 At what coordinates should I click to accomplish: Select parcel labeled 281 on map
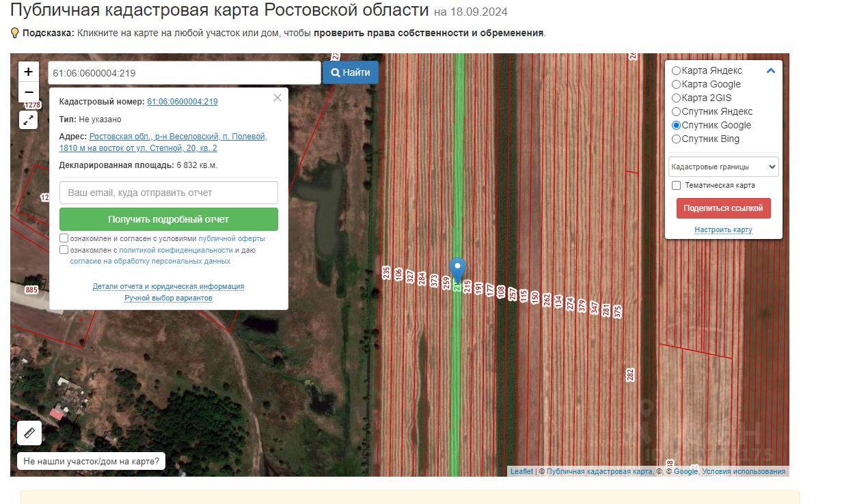[606, 310]
